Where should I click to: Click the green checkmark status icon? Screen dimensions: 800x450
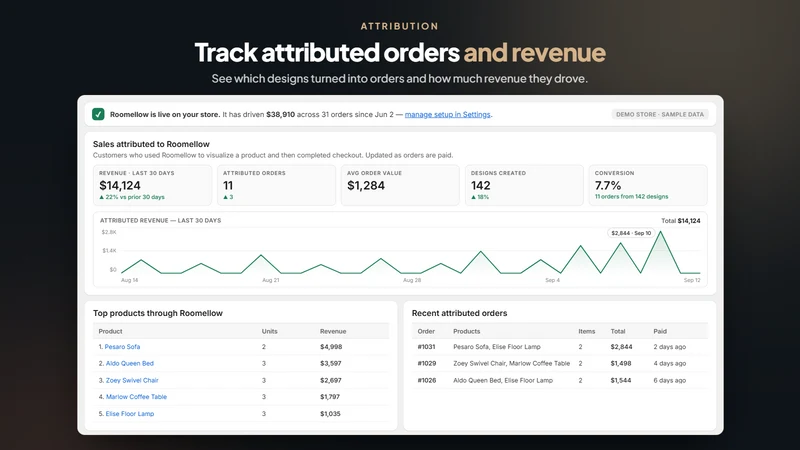tap(98, 114)
